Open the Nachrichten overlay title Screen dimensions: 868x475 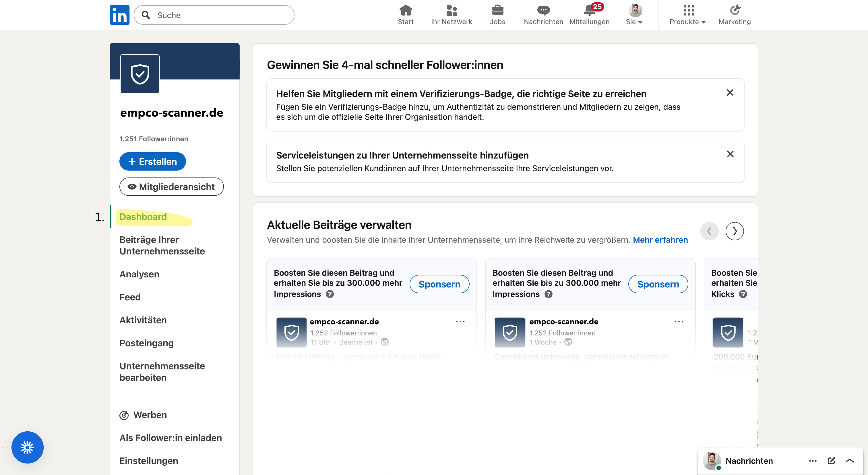749,461
